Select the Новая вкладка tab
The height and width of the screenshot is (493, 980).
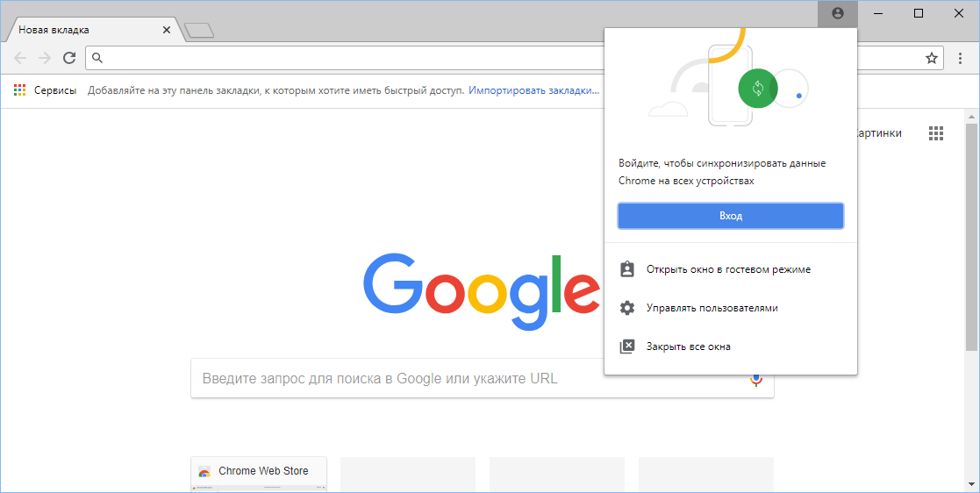(95, 30)
